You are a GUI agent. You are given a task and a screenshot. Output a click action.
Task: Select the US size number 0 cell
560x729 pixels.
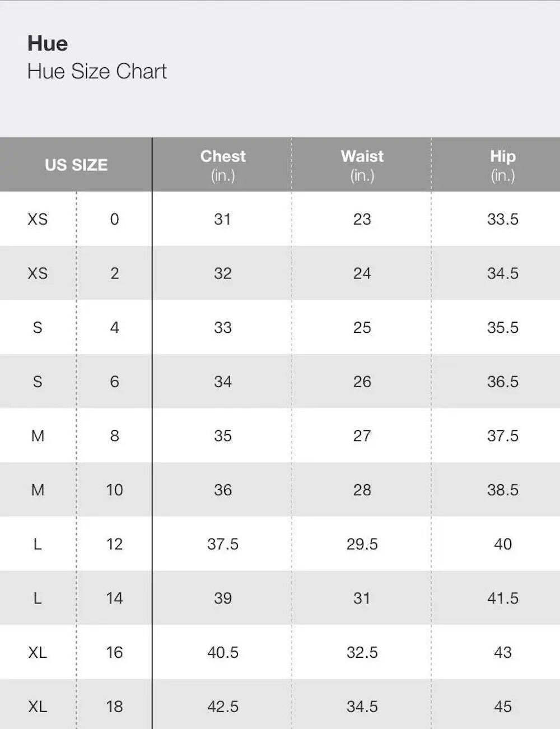pos(114,219)
